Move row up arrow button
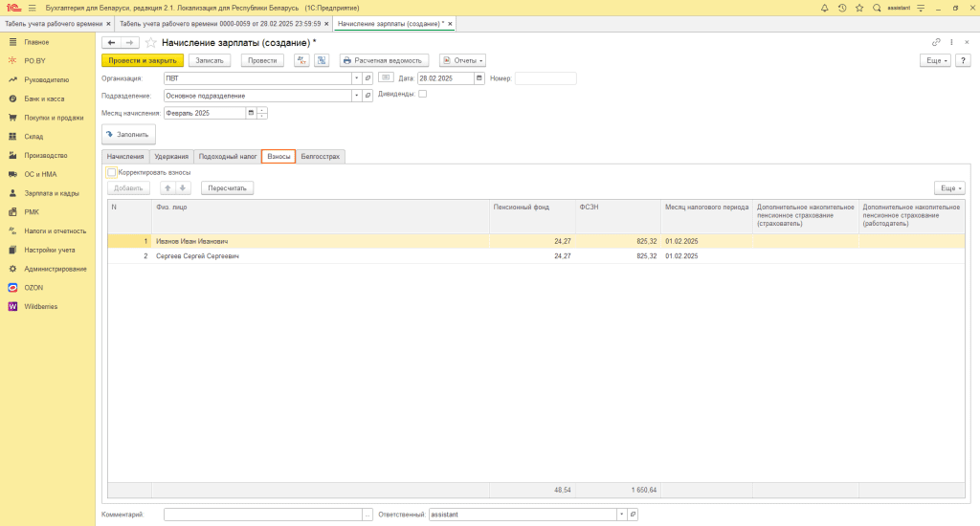 point(167,188)
